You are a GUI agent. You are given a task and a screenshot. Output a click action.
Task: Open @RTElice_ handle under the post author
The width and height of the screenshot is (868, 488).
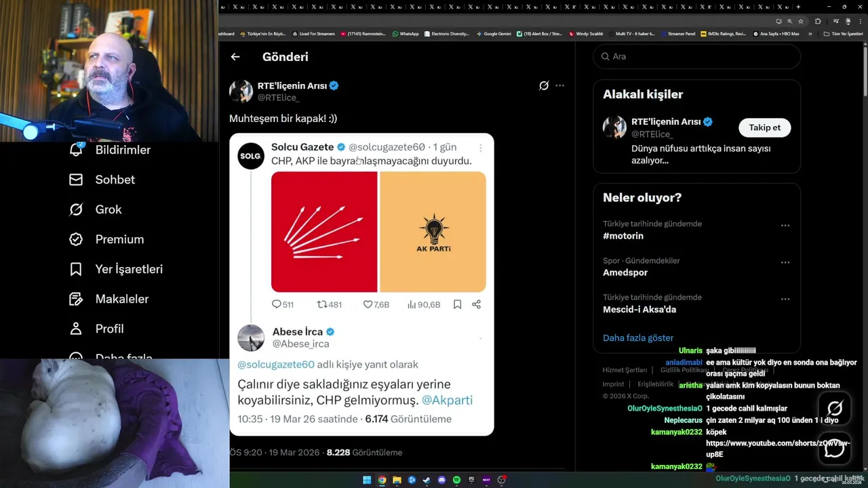coord(278,98)
